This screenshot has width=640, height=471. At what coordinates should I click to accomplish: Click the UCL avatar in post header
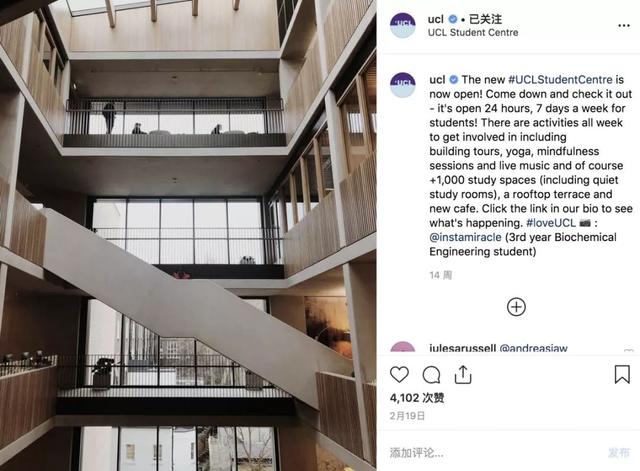pyautogui.click(x=403, y=26)
